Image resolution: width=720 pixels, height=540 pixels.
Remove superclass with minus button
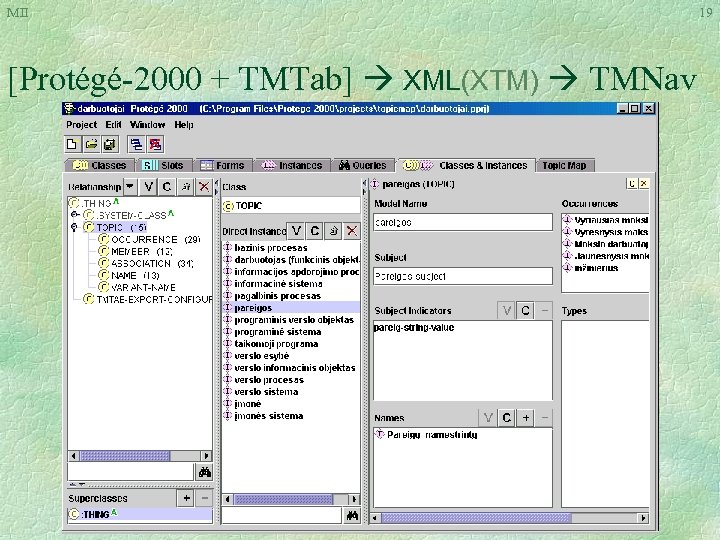[205, 498]
